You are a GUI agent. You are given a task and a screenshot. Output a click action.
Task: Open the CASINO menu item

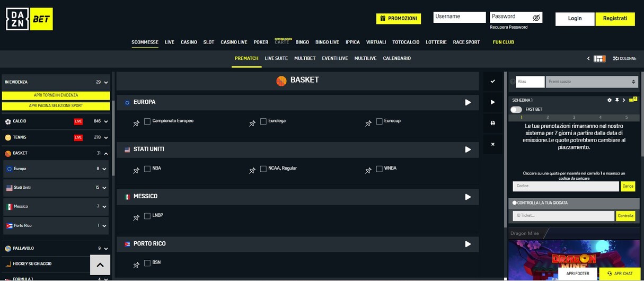click(189, 42)
